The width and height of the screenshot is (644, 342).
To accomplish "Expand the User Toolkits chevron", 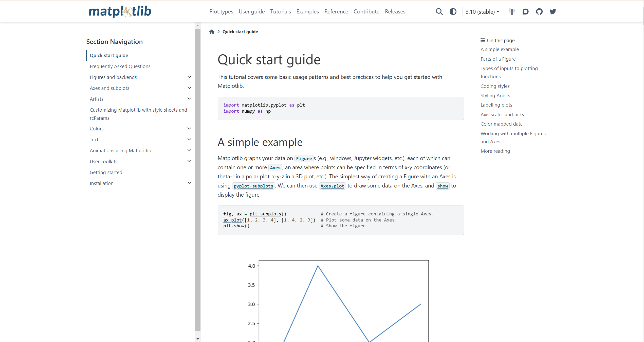I will [189, 161].
